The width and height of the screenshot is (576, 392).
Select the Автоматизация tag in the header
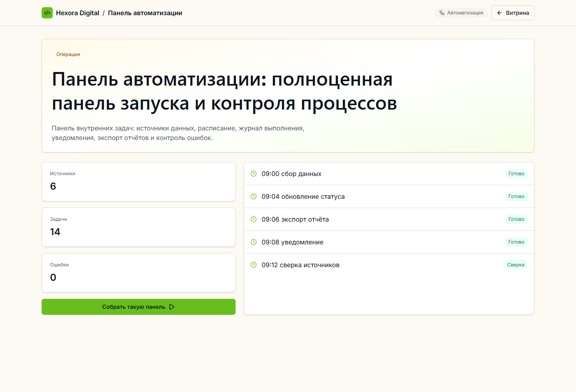pos(461,13)
